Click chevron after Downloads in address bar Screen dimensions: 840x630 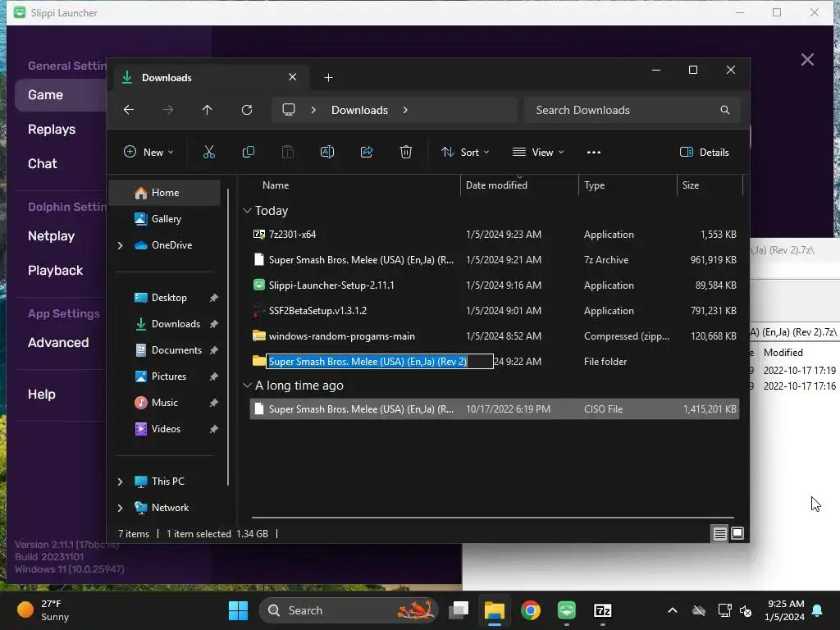[x=405, y=110]
